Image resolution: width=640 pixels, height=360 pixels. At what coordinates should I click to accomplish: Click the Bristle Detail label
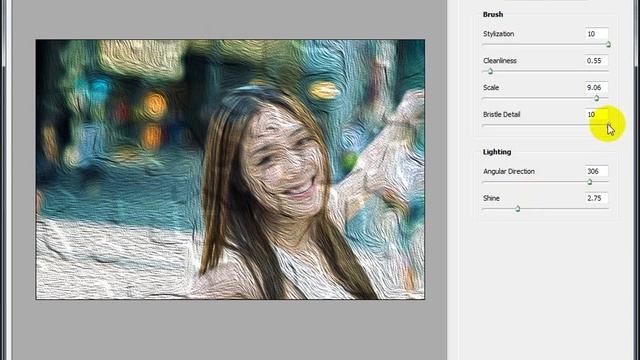[501, 115]
